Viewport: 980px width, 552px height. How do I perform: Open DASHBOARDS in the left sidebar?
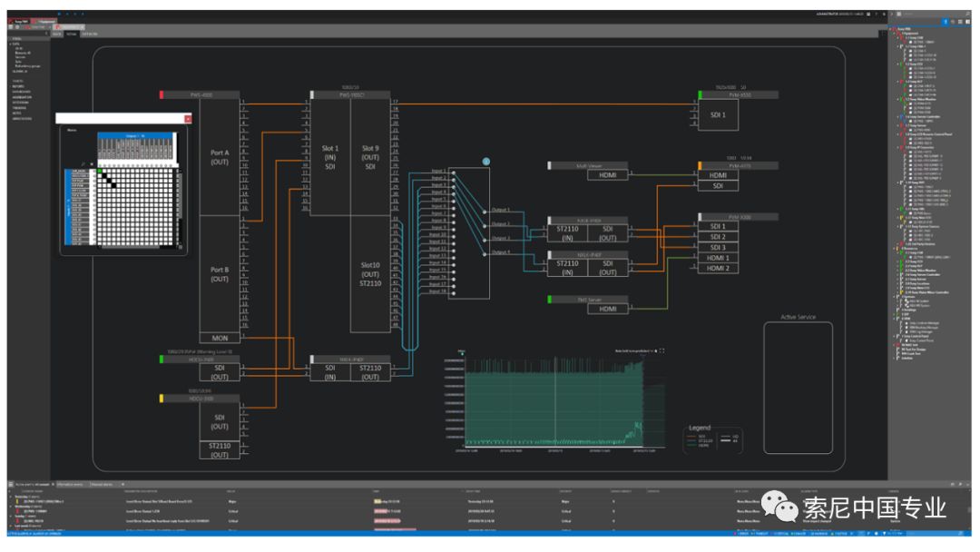(21, 92)
